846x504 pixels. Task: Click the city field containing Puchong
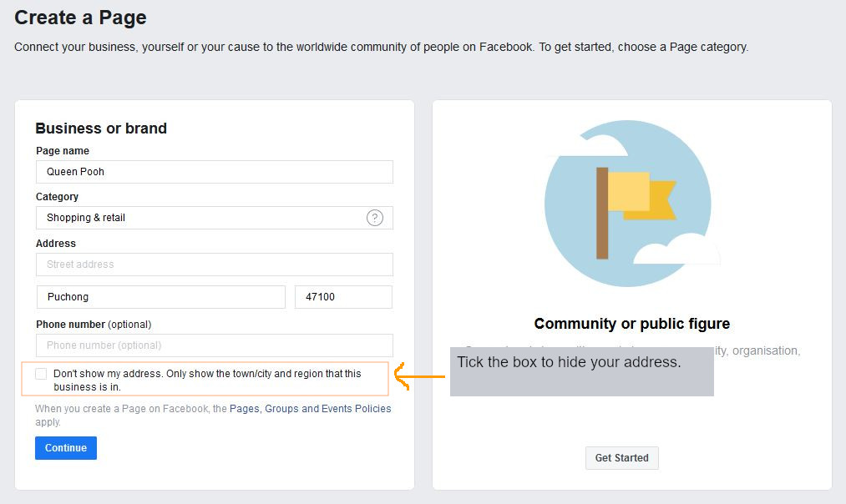pos(161,297)
